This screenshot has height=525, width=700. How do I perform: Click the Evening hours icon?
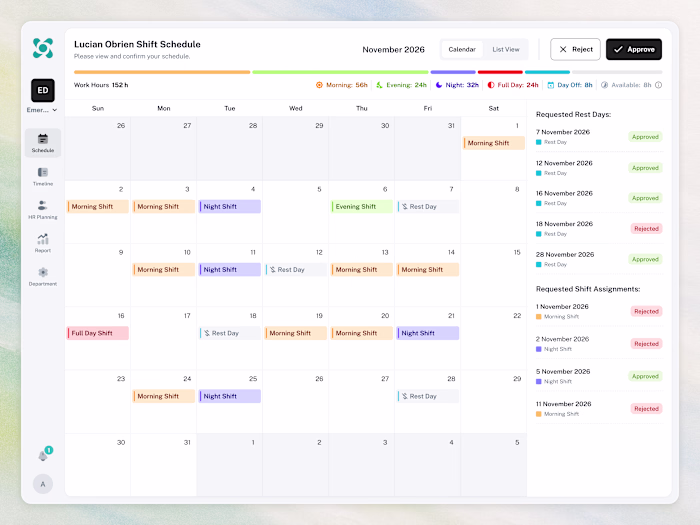(x=379, y=85)
